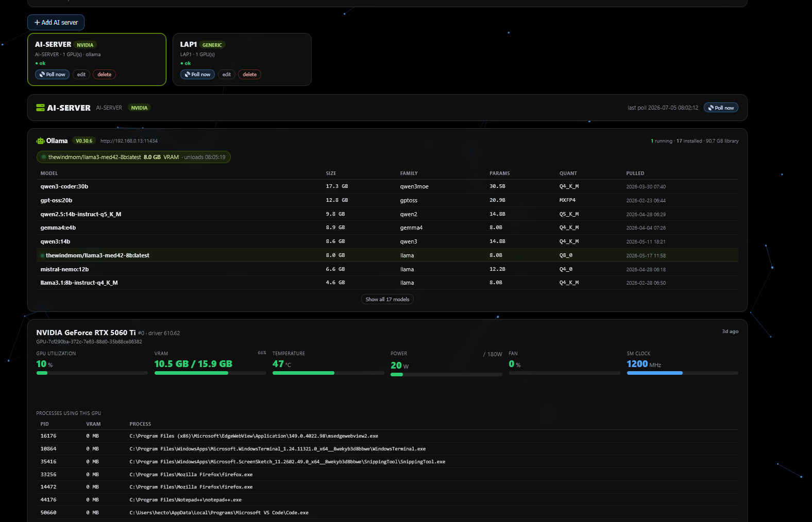The height and width of the screenshot is (522, 812).
Task: Select the llama3.1:8b-instruct-q4_K_M row
Action: click(387, 283)
